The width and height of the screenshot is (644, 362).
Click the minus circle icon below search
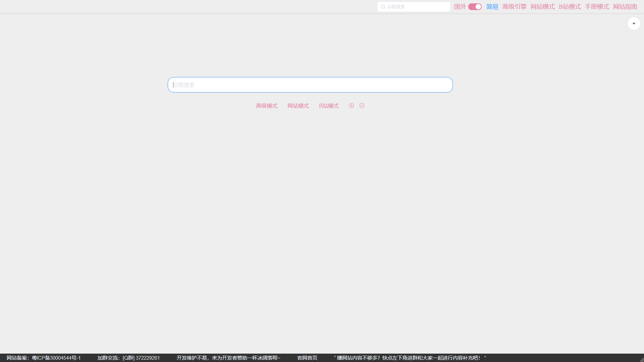(x=362, y=106)
